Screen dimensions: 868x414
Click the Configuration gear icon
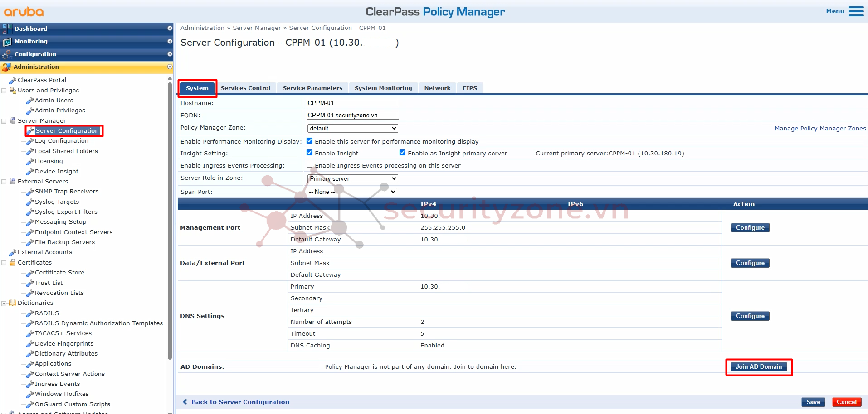point(7,54)
